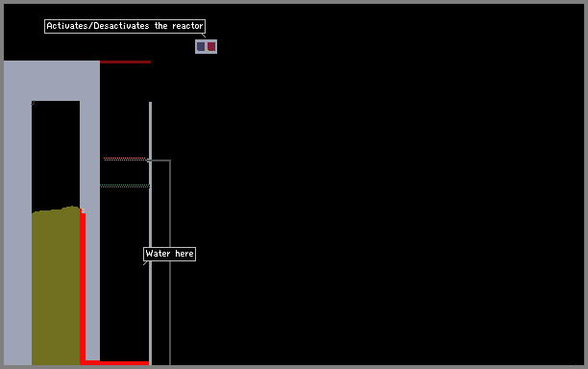
Task: Click the light gray vertical rod
Action: click(x=151, y=234)
